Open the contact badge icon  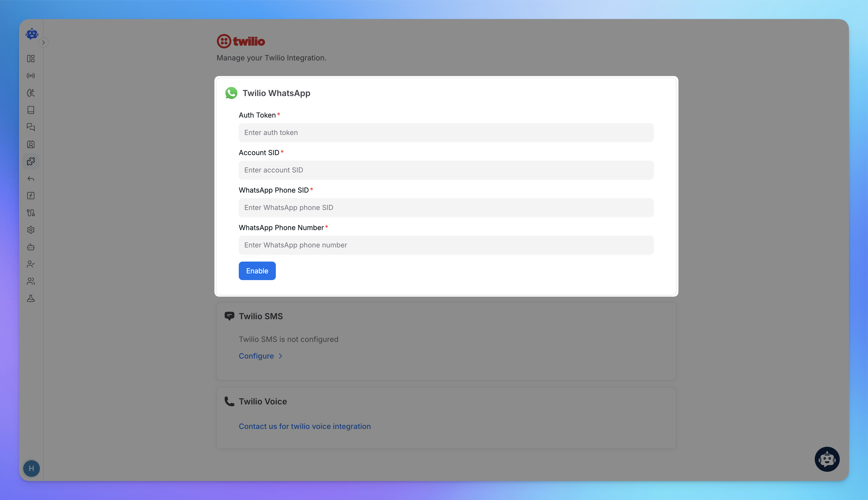point(31,144)
